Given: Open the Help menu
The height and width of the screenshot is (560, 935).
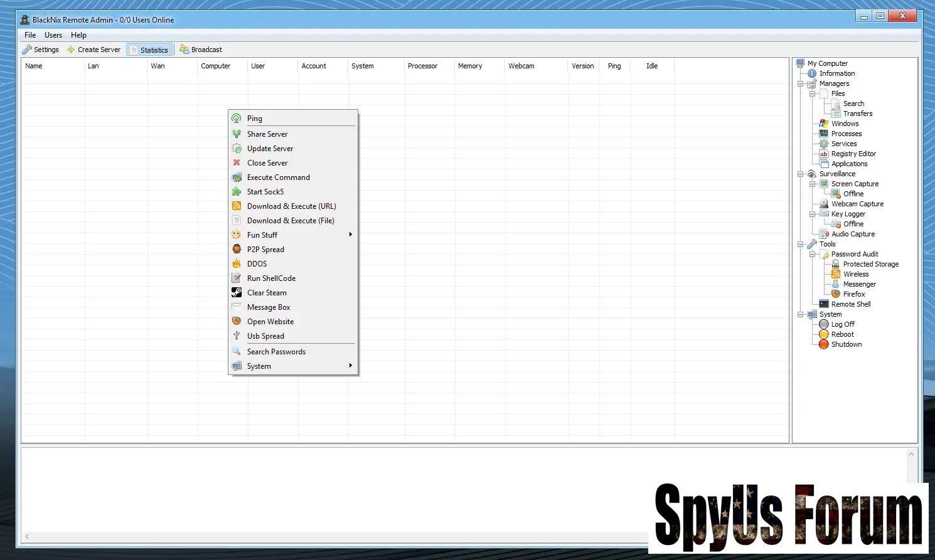Looking at the screenshot, I should pos(78,35).
